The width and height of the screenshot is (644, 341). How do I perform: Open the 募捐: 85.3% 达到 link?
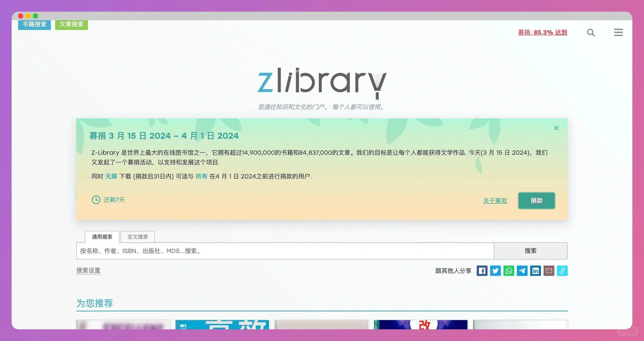[543, 33]
